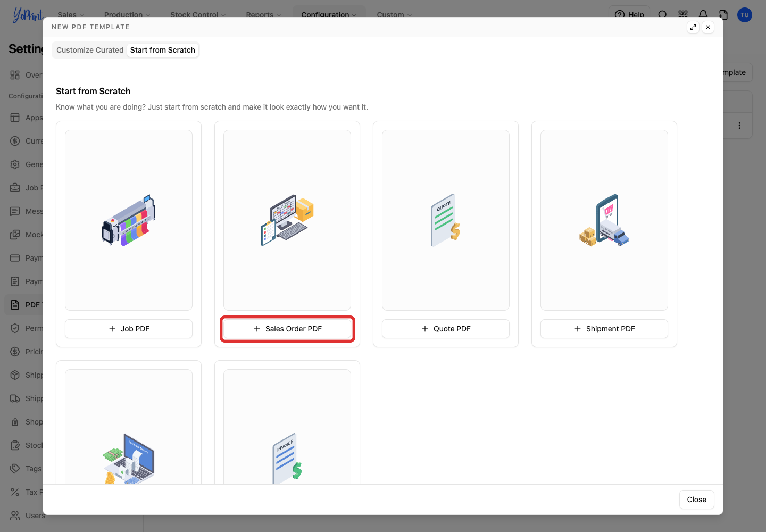The width and height of the screenshot is (766, 532).
Task: Choose the Shipment PDF button
Action: pos(604,329)
